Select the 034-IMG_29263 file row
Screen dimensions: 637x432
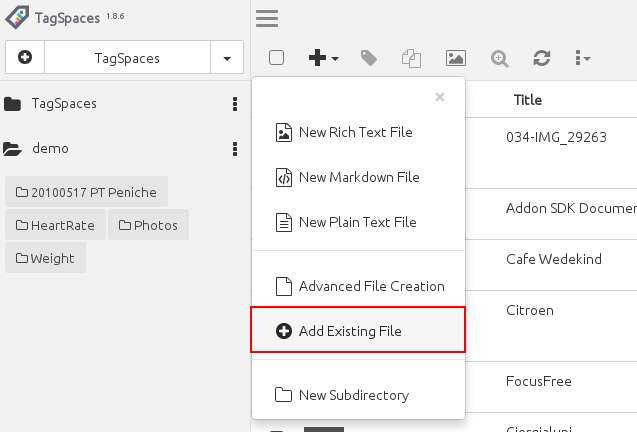coord(556,137)
